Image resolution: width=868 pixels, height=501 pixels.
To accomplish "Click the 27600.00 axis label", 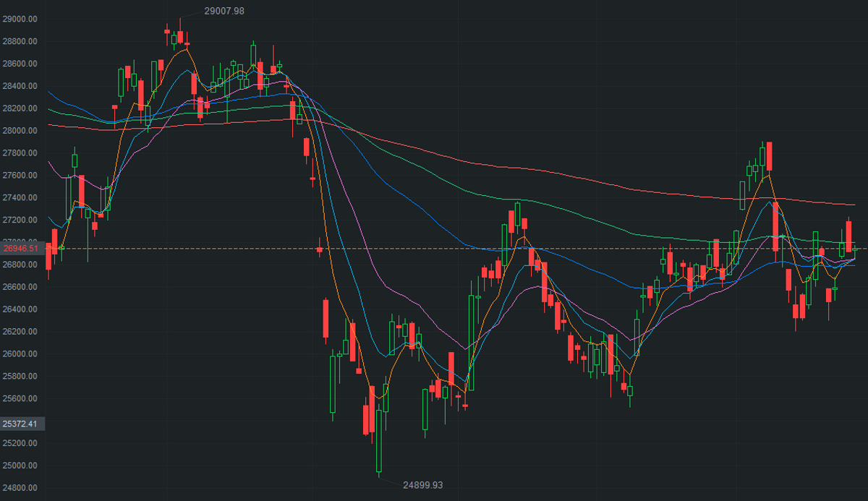I will click(x=20, y=176).
